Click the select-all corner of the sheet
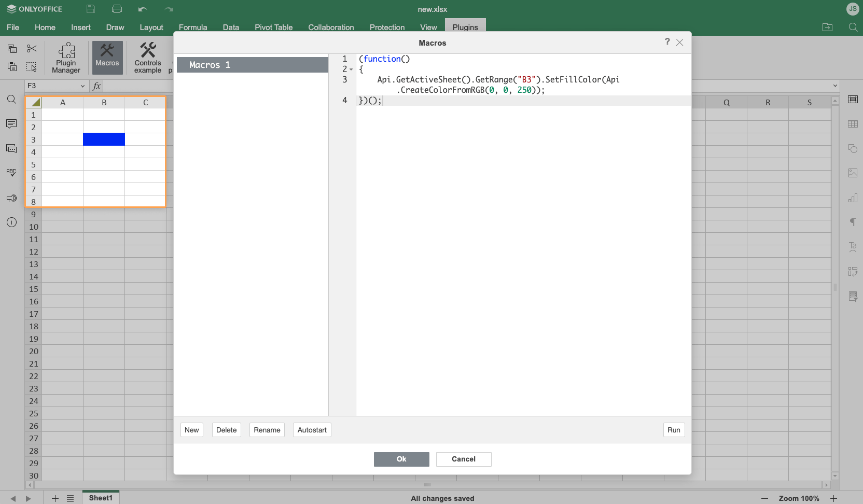This screenshot has width=863, height=504. [34, 102]
